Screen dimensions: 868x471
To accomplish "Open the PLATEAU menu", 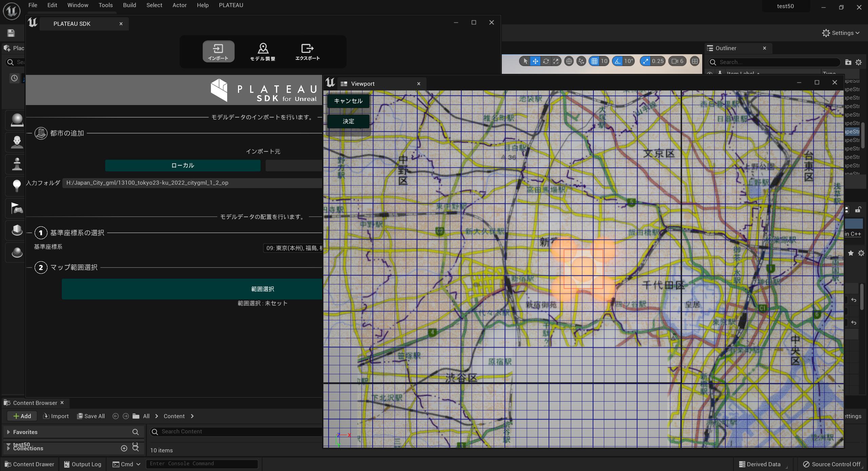I will pyautogui.click(x=231, y=5).
